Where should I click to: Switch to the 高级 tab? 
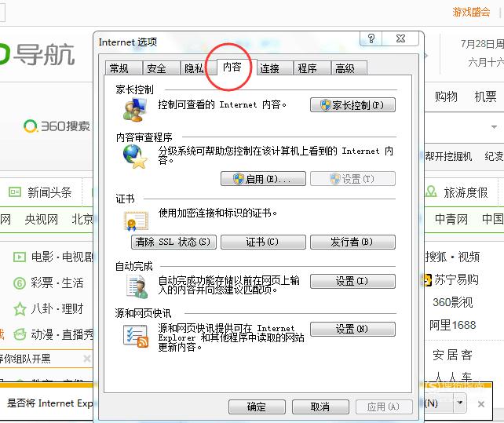pos(349,68)
